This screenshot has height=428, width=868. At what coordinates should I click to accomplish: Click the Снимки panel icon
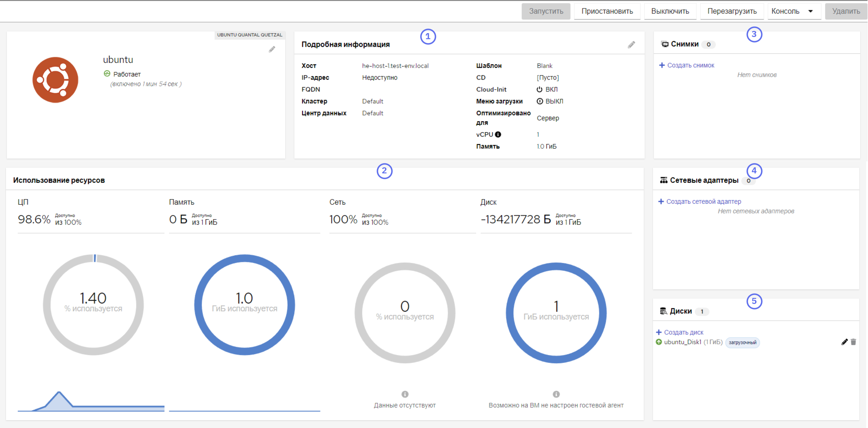pyautogui.click(x=664, y=44)
